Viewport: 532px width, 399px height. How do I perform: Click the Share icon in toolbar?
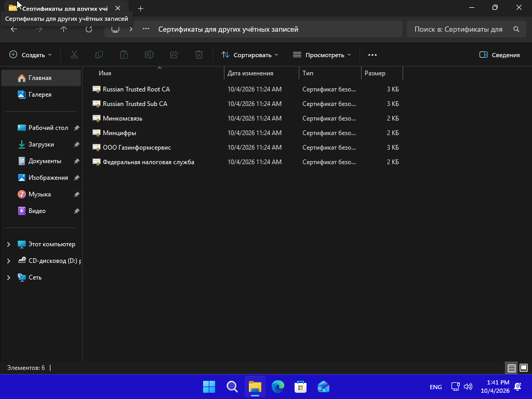(x=174, y=55)
